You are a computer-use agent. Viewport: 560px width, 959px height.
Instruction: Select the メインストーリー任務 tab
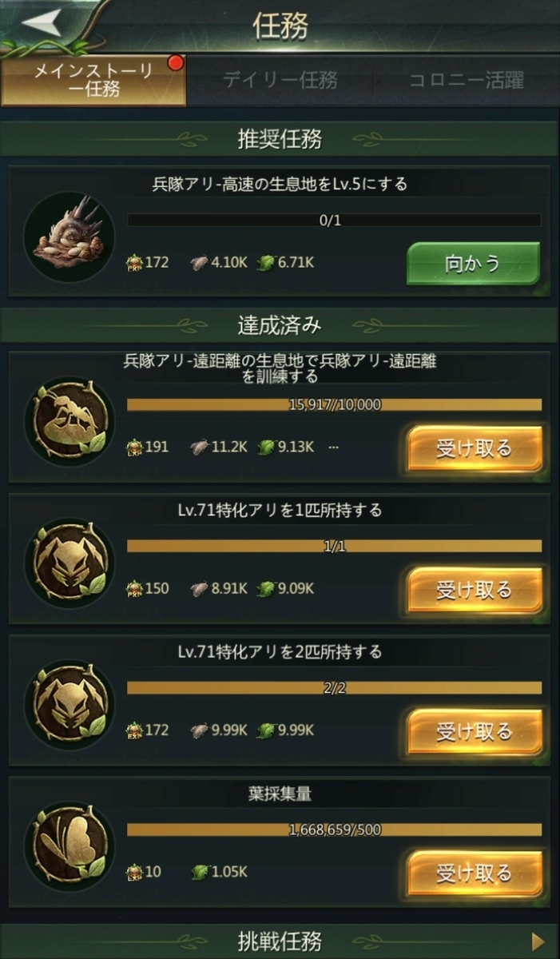(93, 81)
